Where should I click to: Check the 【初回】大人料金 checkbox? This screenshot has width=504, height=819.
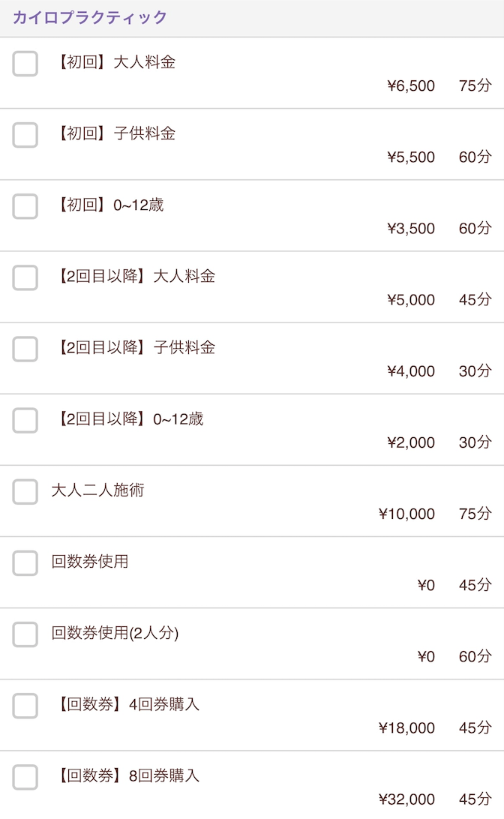tap(25, 64)
